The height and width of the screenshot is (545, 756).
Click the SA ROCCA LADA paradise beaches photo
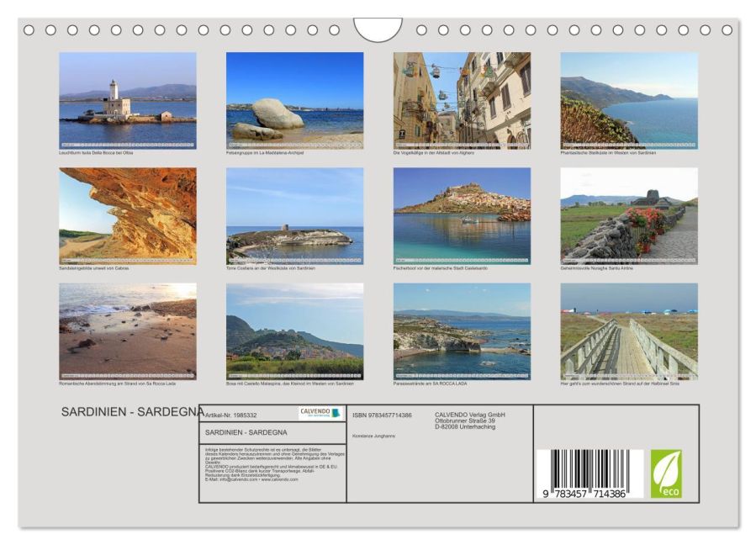click(462, 332)
